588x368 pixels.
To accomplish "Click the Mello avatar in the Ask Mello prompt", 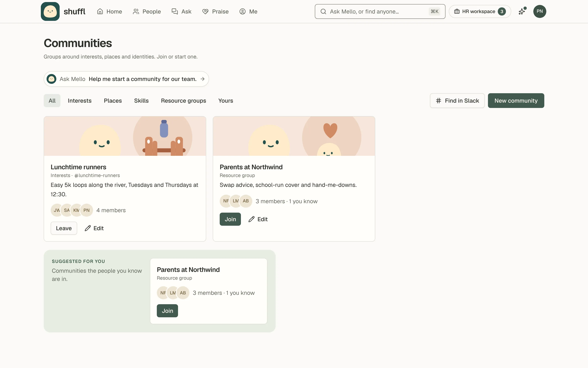I will 51,79.
